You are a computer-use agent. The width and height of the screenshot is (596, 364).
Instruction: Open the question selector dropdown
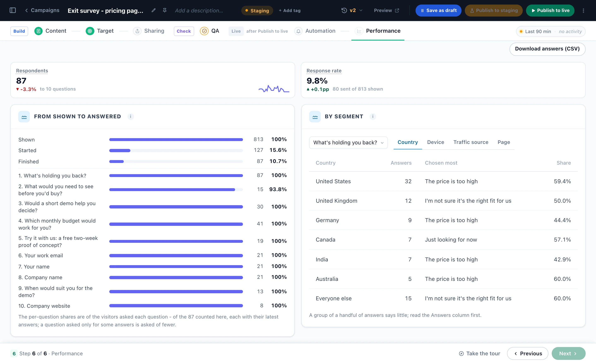(x=348, y=143)
